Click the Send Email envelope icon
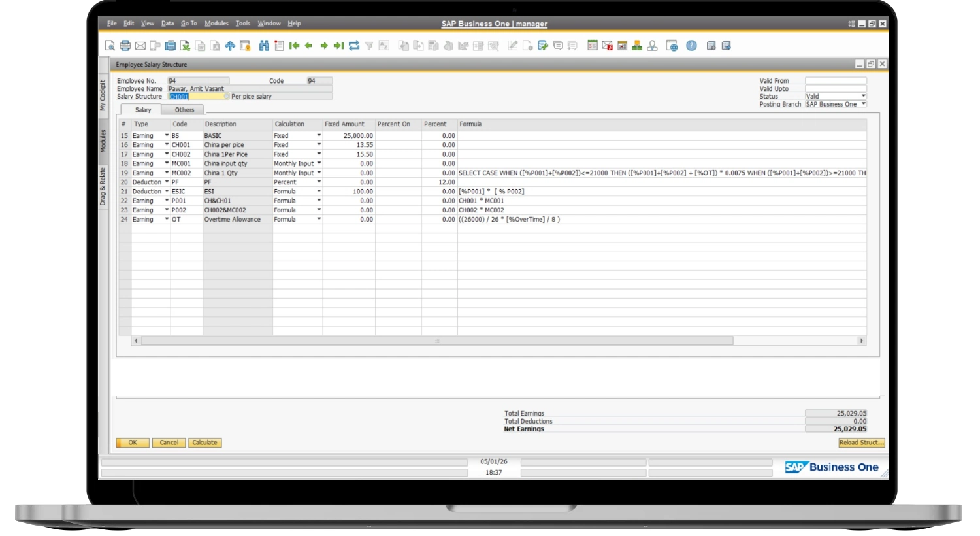The height and width of the screenshot is (536, 980). [x=140, y=46]
